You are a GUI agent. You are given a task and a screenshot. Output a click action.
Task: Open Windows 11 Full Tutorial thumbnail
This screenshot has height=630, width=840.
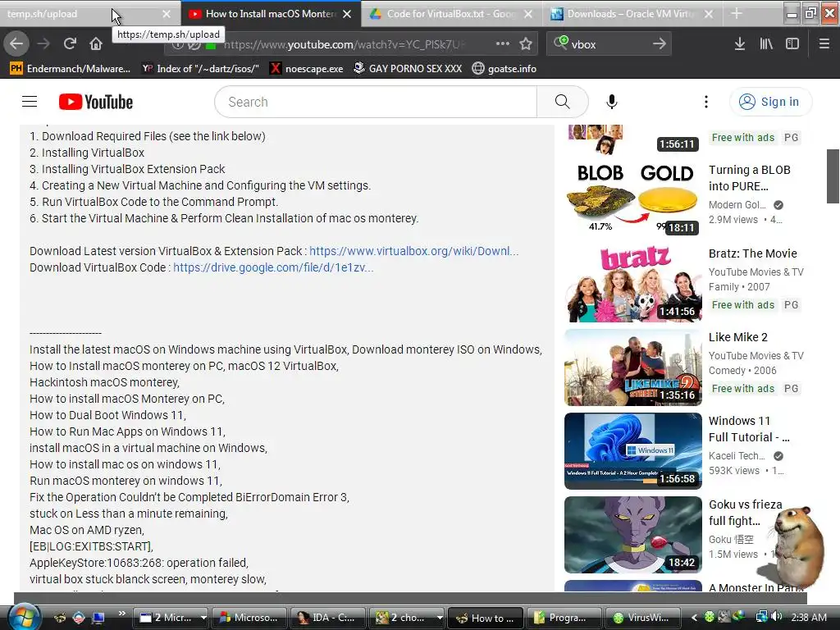(632, 450)
